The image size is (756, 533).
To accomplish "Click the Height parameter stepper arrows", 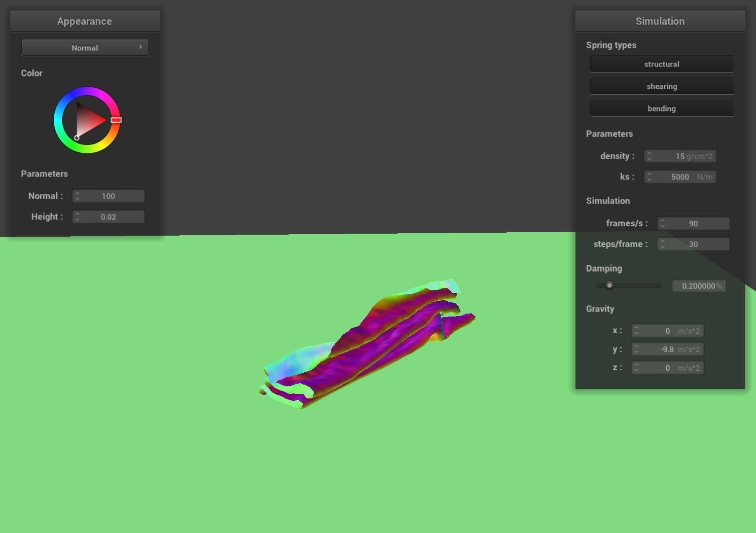I will [x=77, y=217].
